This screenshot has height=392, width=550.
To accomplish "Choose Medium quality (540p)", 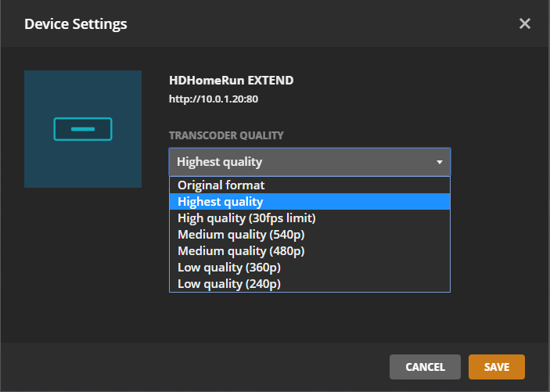I will pos(310,235).
